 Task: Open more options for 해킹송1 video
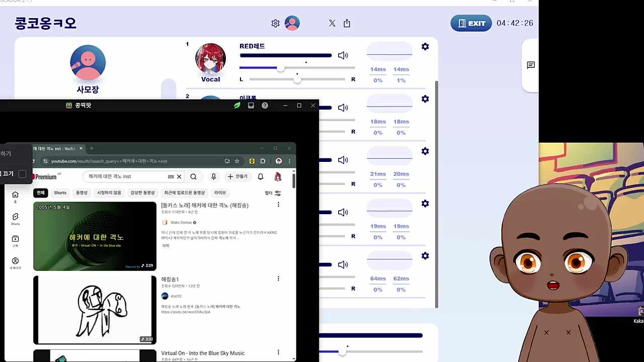pos(278,279)
